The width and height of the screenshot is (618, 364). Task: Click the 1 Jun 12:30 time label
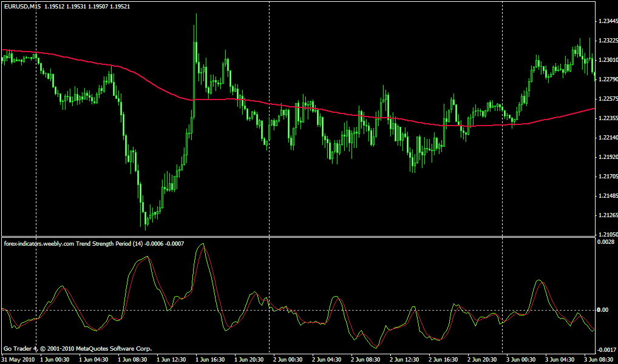tap(171, 359)
